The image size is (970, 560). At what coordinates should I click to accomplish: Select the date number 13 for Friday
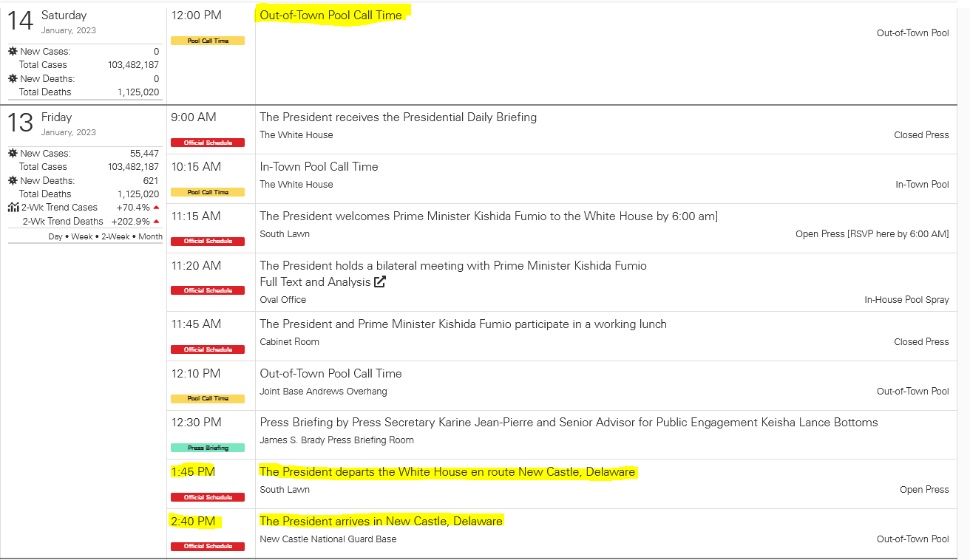click(x=21, y=123)
